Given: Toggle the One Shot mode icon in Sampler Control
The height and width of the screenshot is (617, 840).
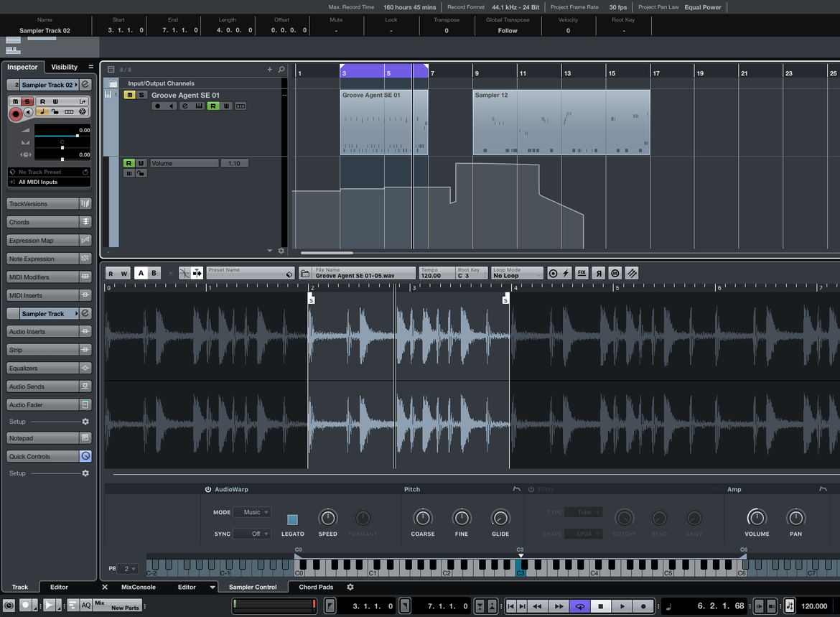Looking at the screenshot, I should click(x=553, y=274).
